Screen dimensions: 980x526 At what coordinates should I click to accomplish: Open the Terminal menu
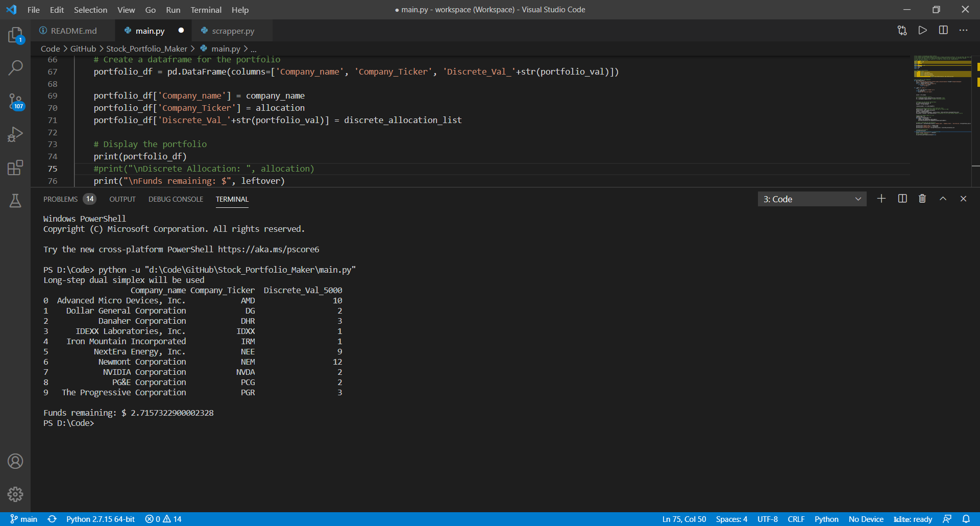point(206,10)
